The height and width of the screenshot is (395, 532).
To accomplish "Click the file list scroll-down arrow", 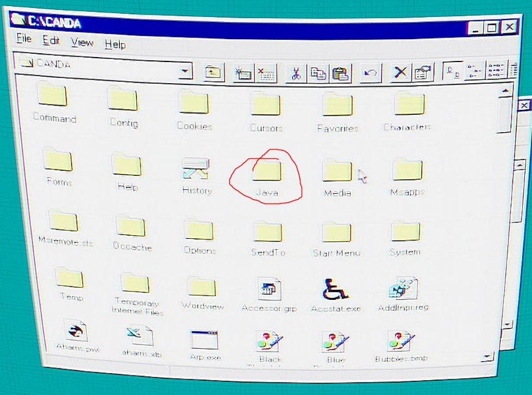I will click(487, 356).
